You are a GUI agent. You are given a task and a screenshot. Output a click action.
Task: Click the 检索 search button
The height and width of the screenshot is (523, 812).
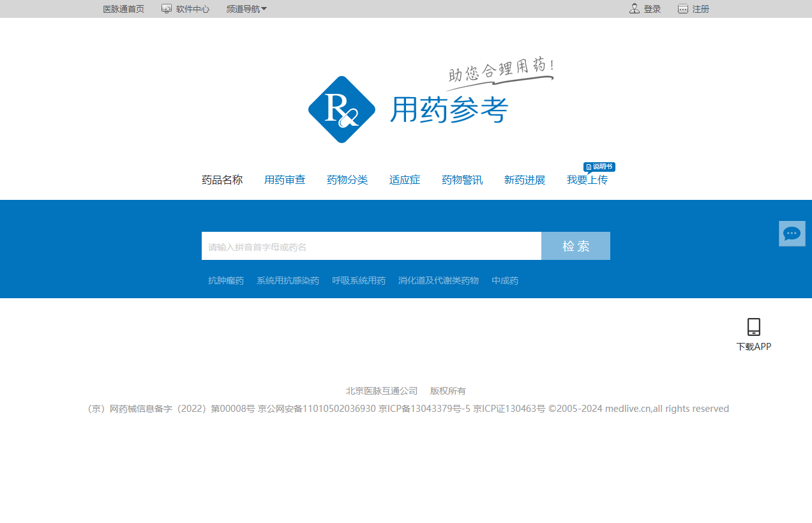click(575, 245)
